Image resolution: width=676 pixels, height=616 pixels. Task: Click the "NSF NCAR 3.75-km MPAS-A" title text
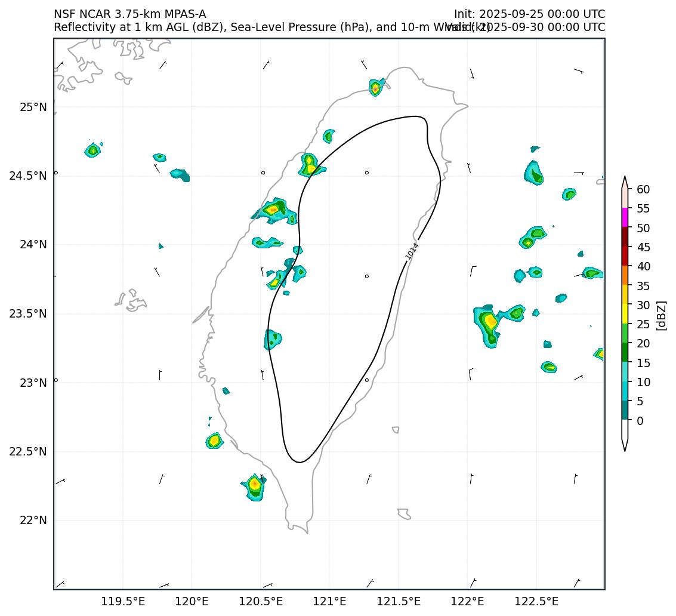(129, 14)
